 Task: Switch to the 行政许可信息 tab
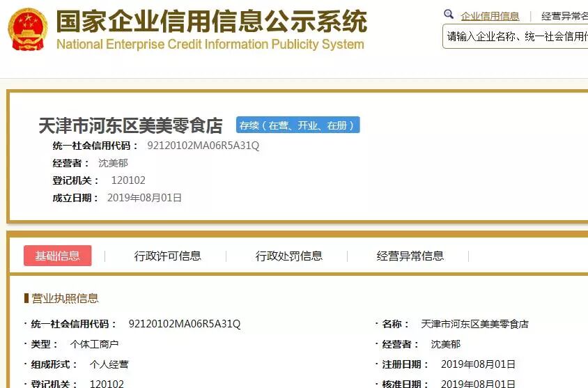click(168, 256)
